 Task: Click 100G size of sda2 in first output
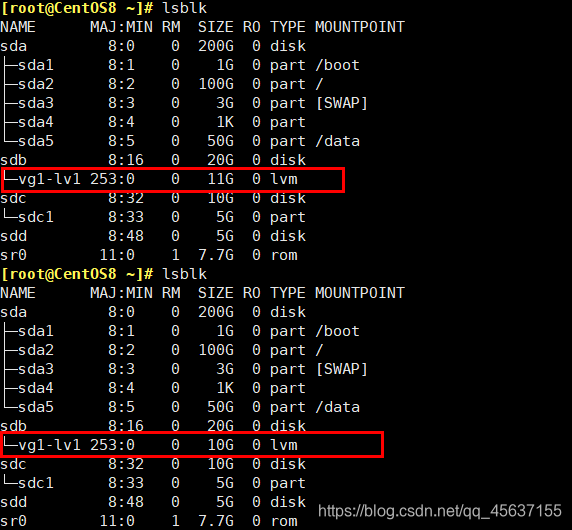click(216, 84)
